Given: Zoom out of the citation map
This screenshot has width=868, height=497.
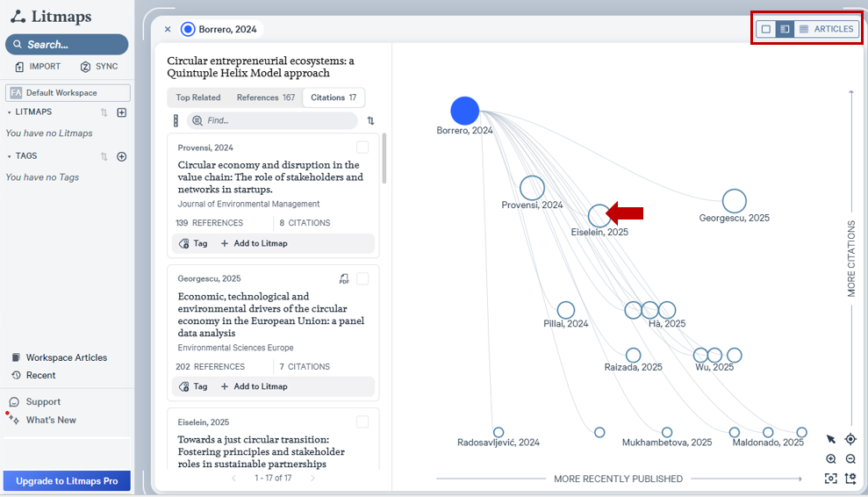Looking at the screenshot, I should click(850, 459).
